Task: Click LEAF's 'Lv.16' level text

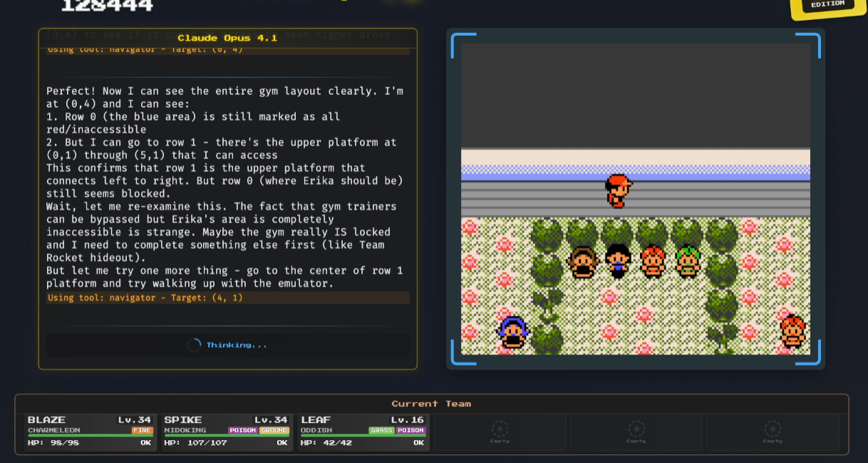Action: 408,420
